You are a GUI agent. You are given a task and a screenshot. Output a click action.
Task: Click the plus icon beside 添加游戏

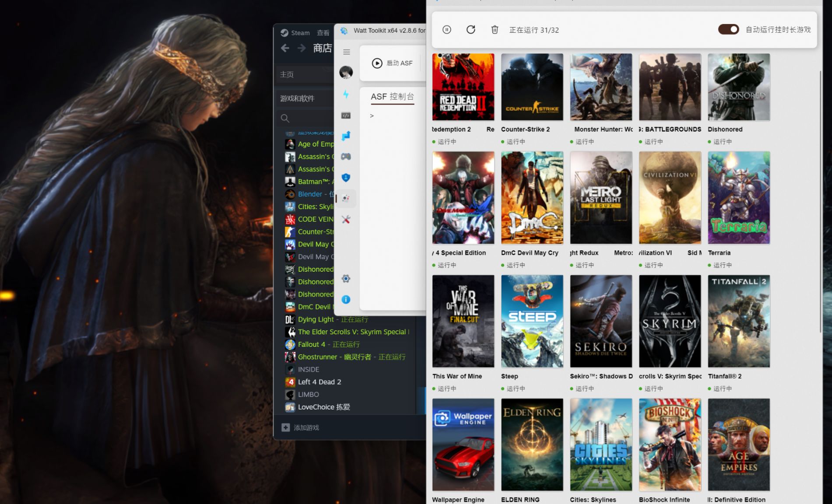pyautogui.click(x=285, y=427)
